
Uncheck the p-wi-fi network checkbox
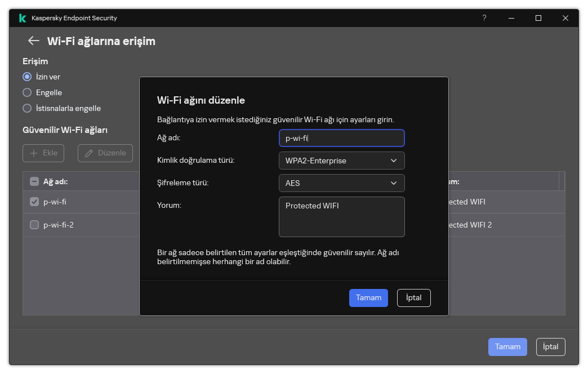[x=33, y=202]
